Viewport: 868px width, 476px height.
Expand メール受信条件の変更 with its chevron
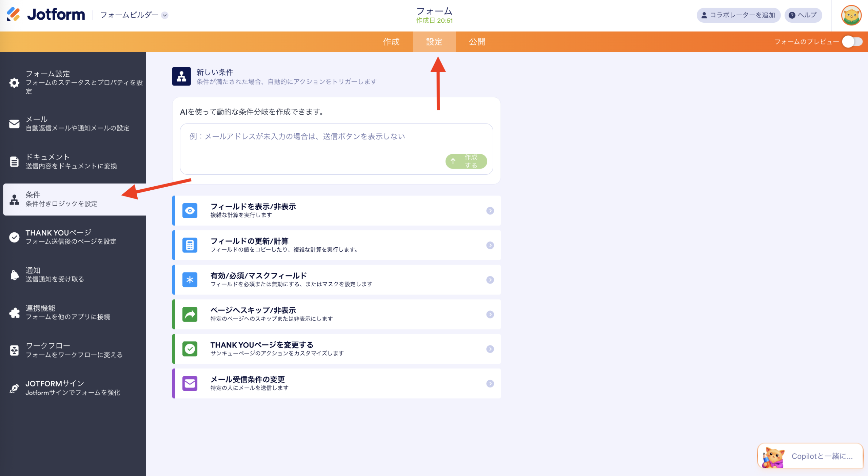click(490, 384)
